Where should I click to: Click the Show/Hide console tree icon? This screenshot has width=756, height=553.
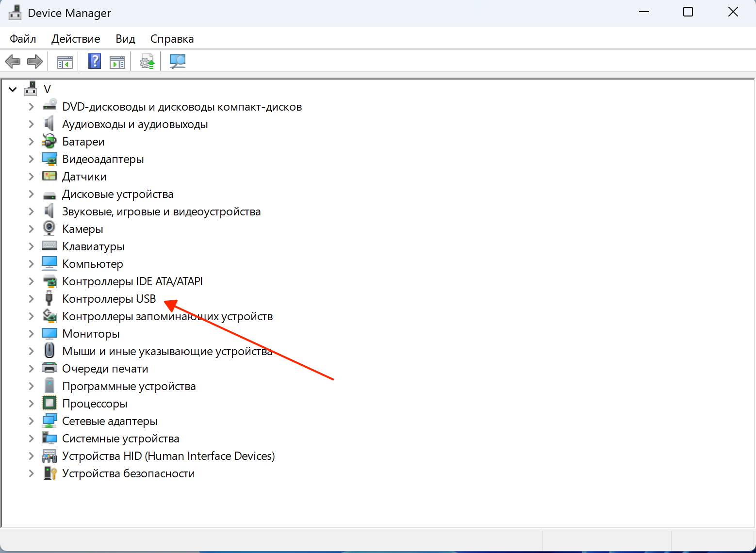pyautogui.click(x=65, y=62)
